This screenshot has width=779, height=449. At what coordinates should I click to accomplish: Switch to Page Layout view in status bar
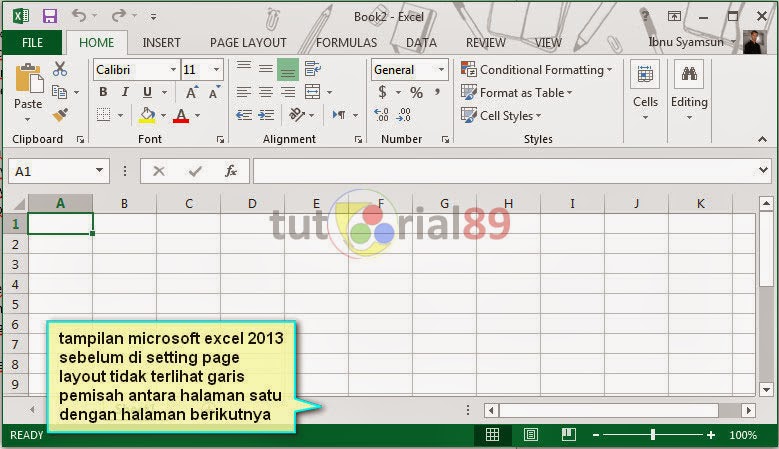pos(531,435)
